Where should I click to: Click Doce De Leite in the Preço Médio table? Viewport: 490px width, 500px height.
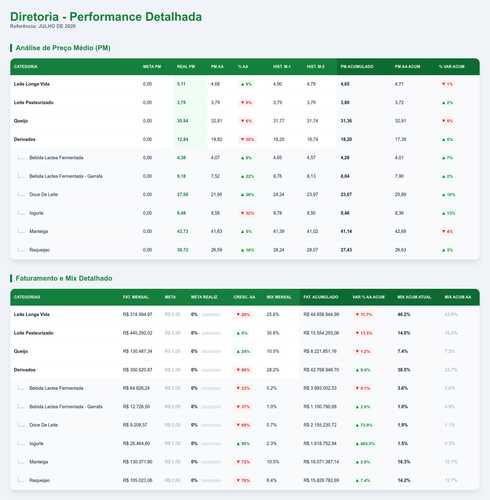tap(43, 195)
